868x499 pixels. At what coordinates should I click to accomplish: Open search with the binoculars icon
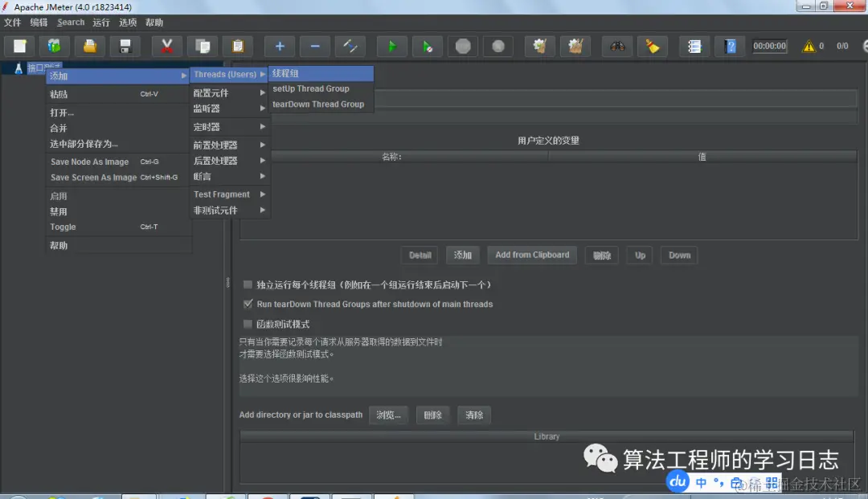click(x=616, y=46)
